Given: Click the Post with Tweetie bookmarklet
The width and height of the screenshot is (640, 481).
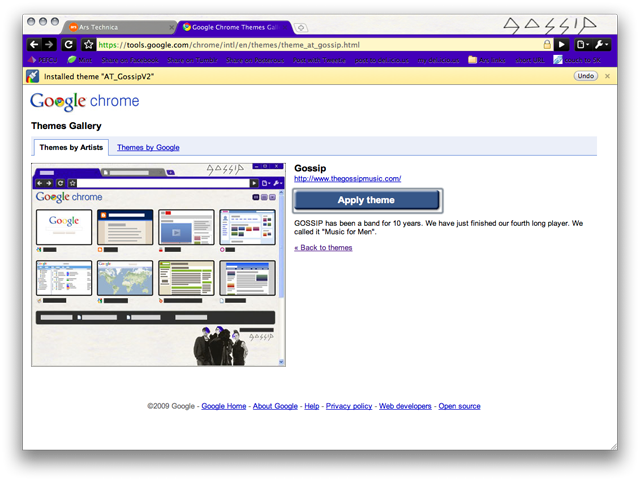Looking at the screenshot, I should point(319,60).
